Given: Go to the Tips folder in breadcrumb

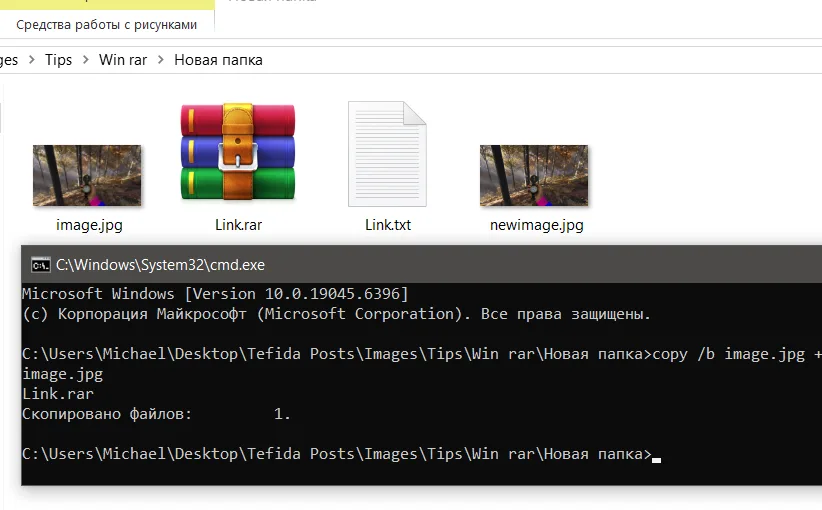Looking at the screenshot, I should point(59,60).
